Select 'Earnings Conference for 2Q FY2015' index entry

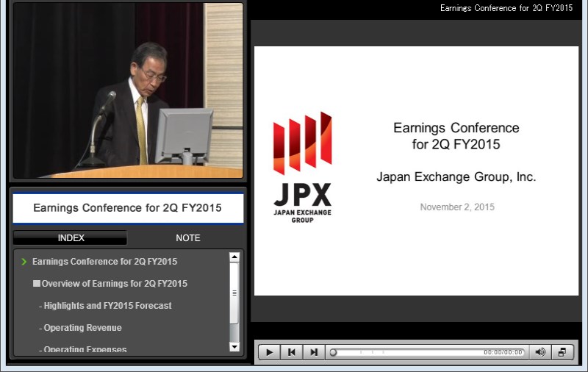(x=104, y=262)
